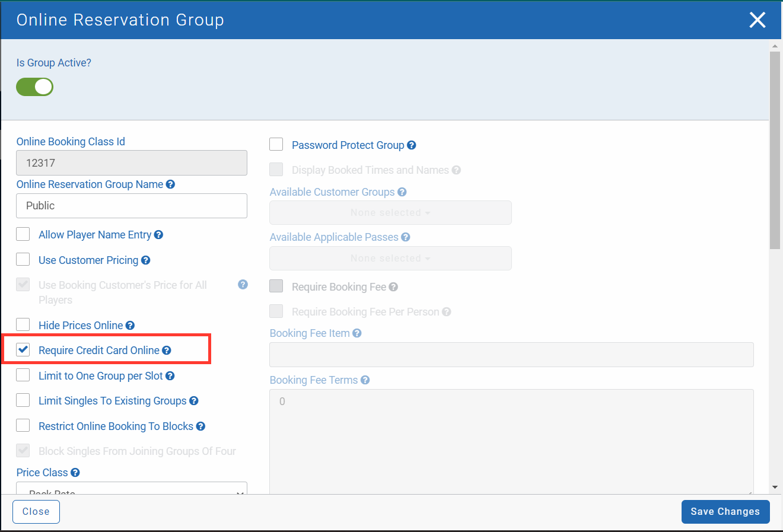Viewport: 783px width, 532px height.
Task: Click the Save Changes button
Action: [725, 511]
